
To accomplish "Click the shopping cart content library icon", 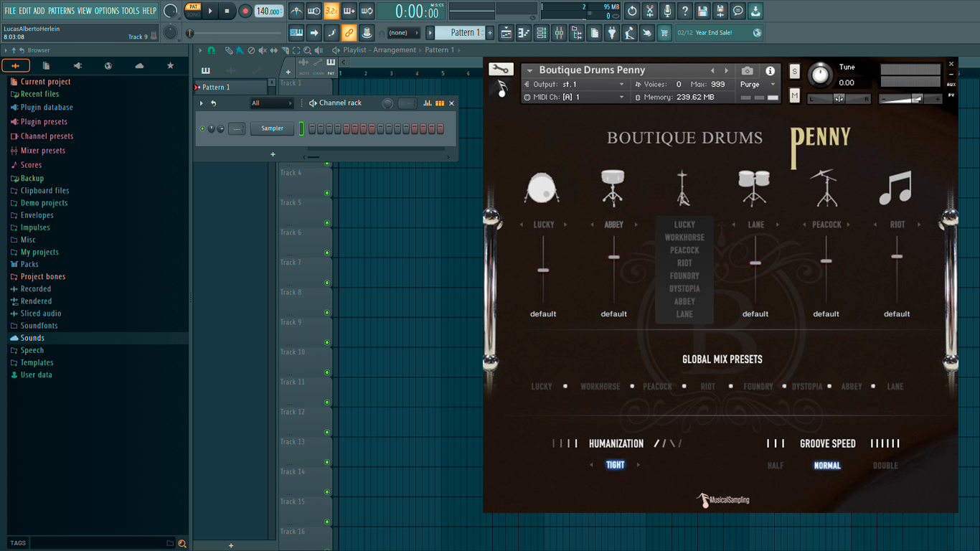I will 664,32.
